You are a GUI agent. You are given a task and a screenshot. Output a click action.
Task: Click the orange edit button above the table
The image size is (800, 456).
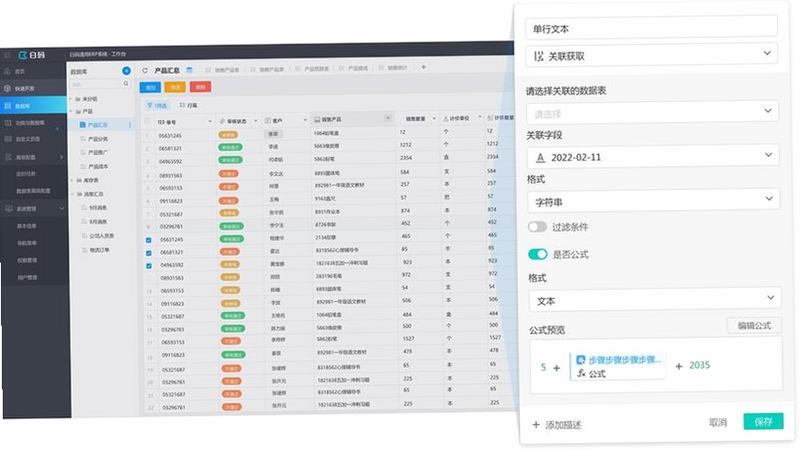pyautogui.click(x=175, y=87)
